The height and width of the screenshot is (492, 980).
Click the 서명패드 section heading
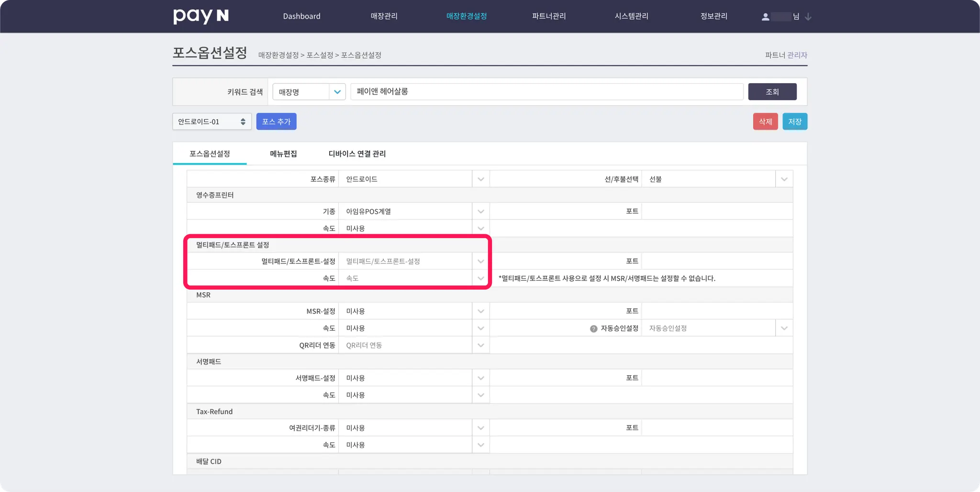coord(209,362)
